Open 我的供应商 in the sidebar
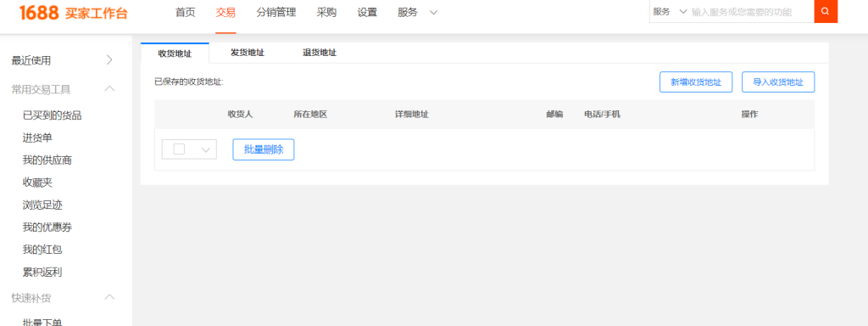The image size is (868, 326). click(x=47, y=160)
